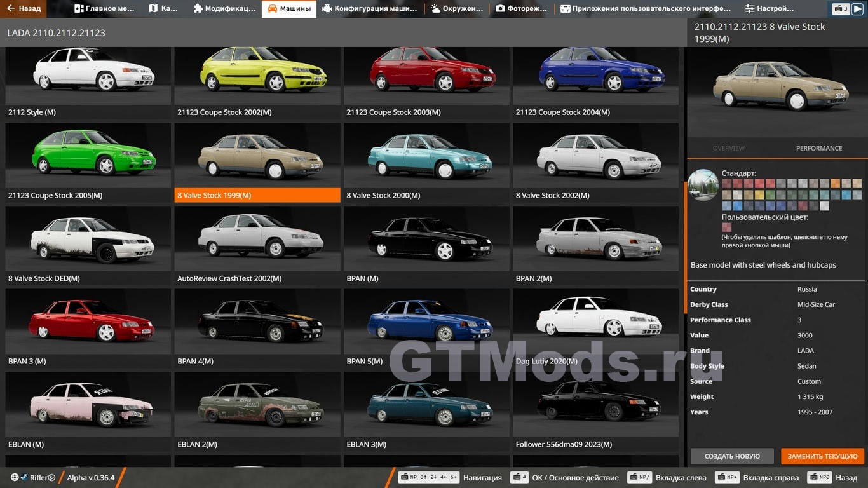Choose the yellow 21123 Coupe Stock 2002(M)
The width and height of the screenshot is (868, 488).
257,83
